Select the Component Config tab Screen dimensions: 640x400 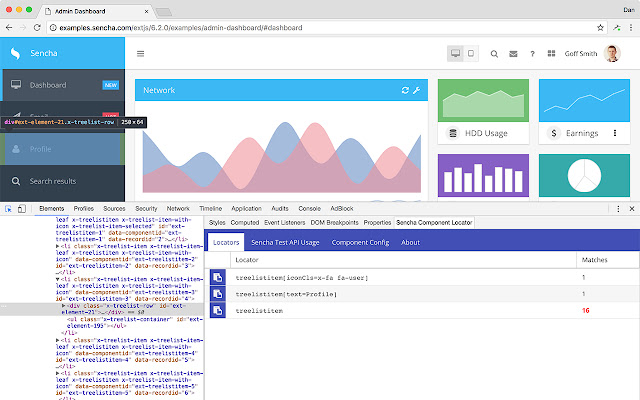360,242
